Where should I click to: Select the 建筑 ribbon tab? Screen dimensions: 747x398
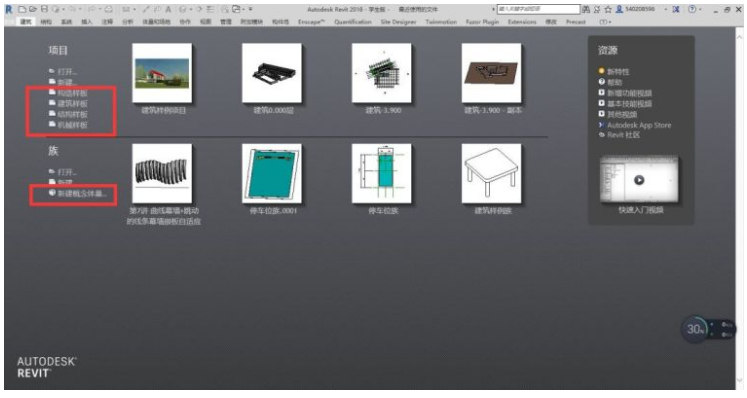click(26, 22)
